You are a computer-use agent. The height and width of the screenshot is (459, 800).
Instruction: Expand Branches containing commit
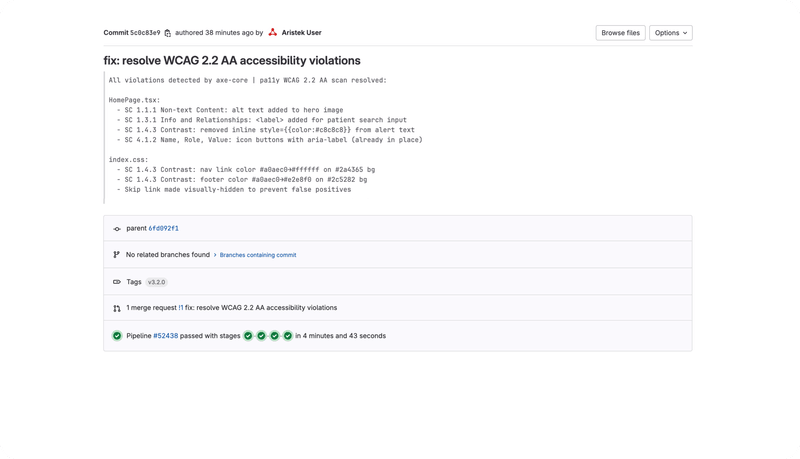[258, 255]
